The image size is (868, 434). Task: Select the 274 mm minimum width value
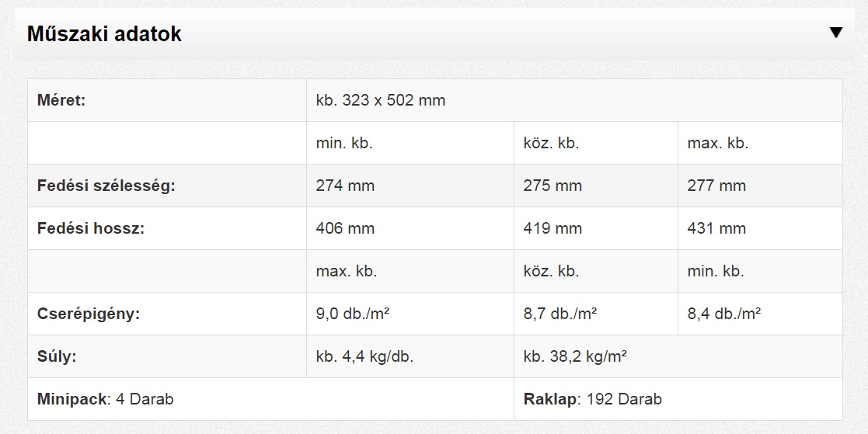(x=345, y=186)
